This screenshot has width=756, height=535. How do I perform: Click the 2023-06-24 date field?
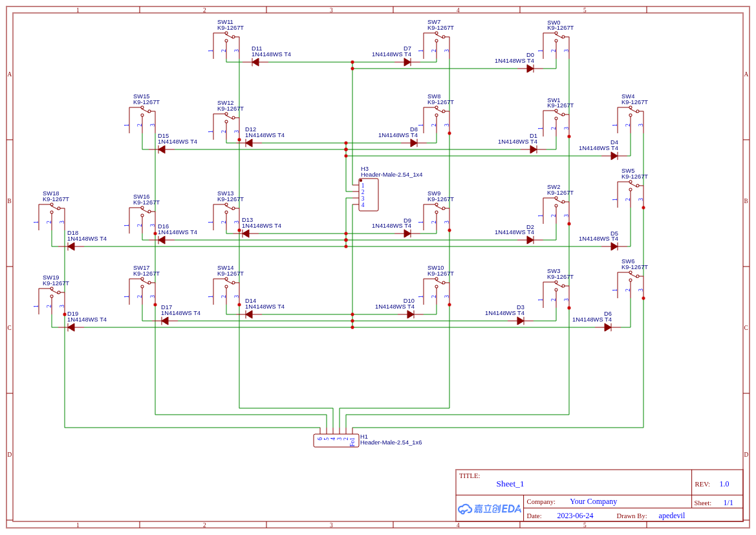(x=575, y=516)
